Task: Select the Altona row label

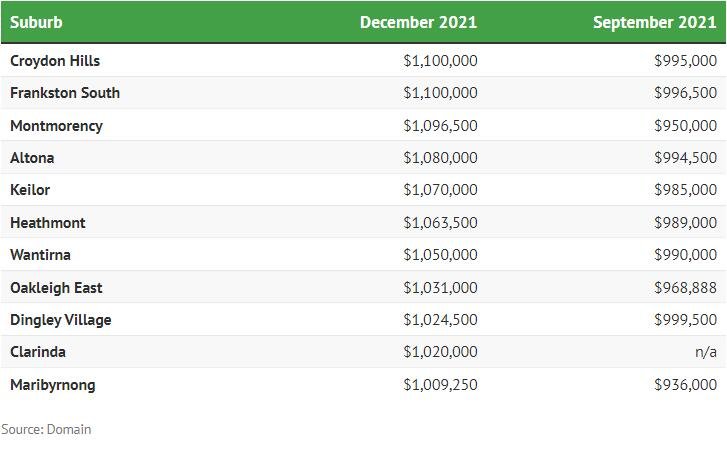Action: [32, 158]
